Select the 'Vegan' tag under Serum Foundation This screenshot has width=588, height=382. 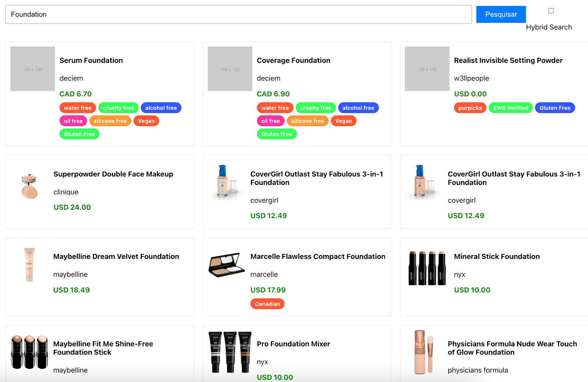point(146,121)
